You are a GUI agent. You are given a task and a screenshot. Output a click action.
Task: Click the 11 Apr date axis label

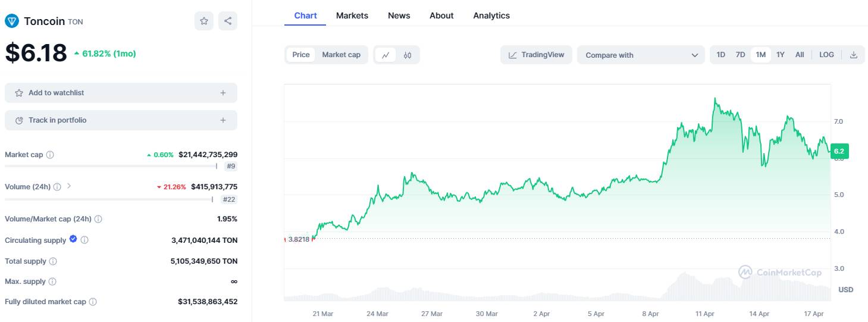(705, 314)
